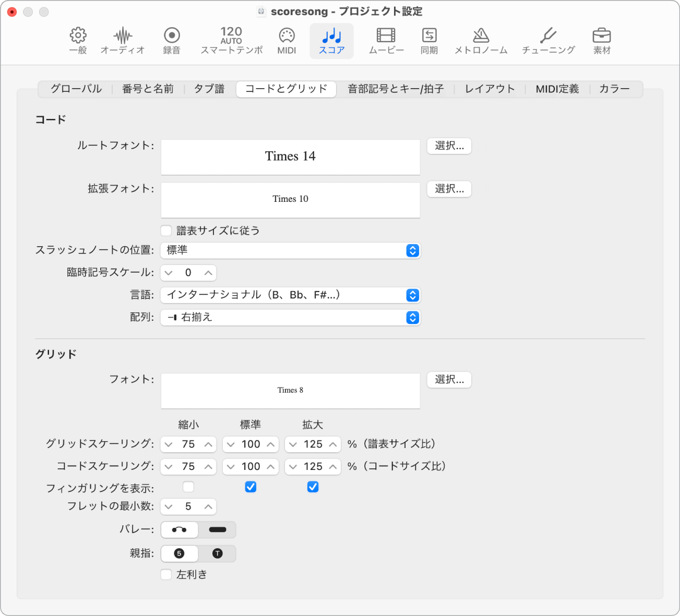The width and height of the screenshot is (680, 616).
Task: Enable the 譜表サイズに従う checkbox
Action: (x=166, y=230)
